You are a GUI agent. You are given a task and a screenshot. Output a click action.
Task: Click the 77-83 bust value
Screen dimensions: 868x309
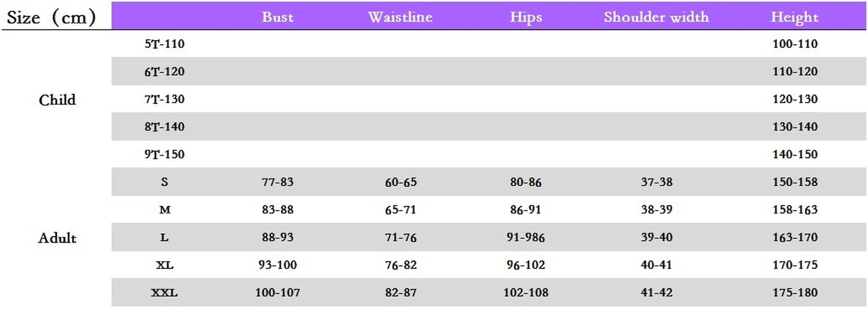tap(277, 182)
